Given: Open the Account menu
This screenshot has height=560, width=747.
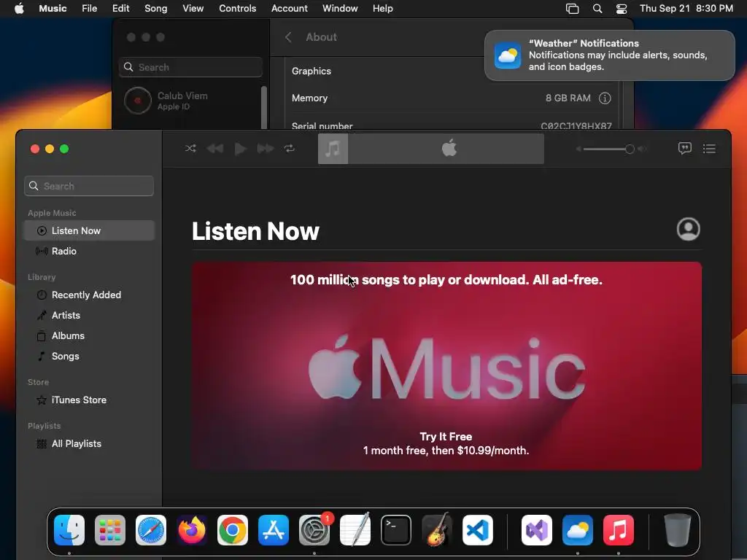Looking at the screenshot, I should [x=289, y=8].
